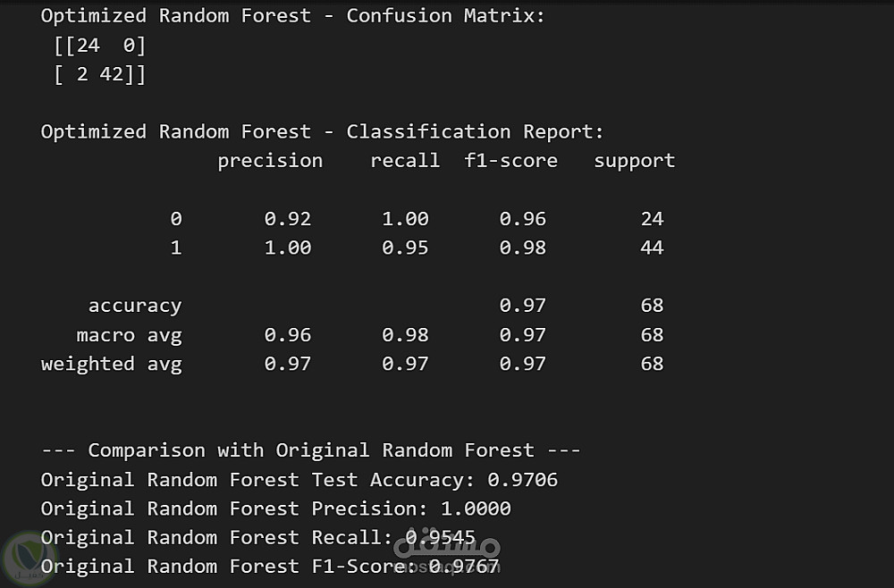Image resolution: width=894 pixels, height=588 pixels.
Task: Click the "Comparison with Original Random Forest" line
Action: click(x=310, y=450)
